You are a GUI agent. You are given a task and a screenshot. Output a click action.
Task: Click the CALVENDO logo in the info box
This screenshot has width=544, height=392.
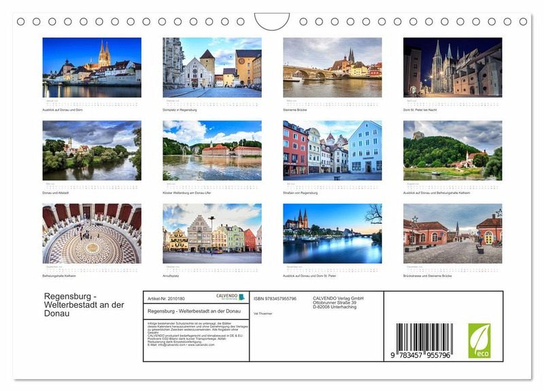click(226, 297)
